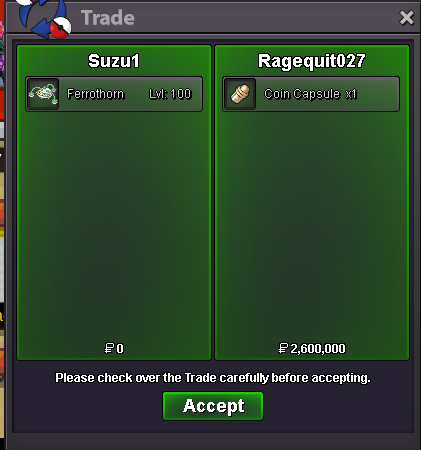Click Ragequit027's offered 2,600,000 amount
The width and height of the screenshot is (421, 450).
318,348
